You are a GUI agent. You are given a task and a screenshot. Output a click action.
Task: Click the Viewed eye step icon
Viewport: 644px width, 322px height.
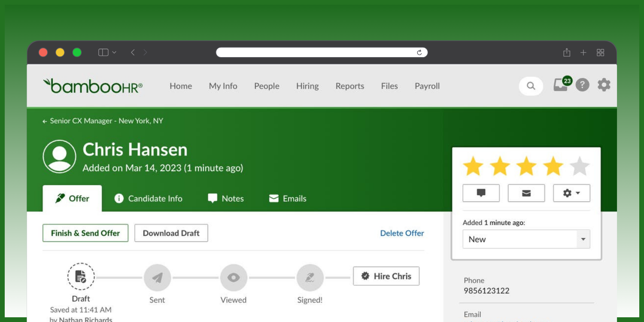click(x=234, y=278)
